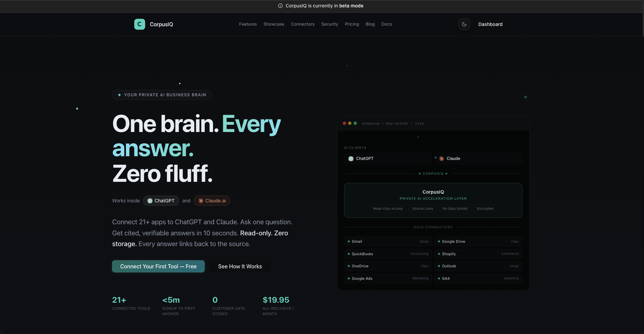Image resolution: width=644 pixels, height=334 pixels.
Task: Click the beta mode info icon
Action: click(280, 6)
